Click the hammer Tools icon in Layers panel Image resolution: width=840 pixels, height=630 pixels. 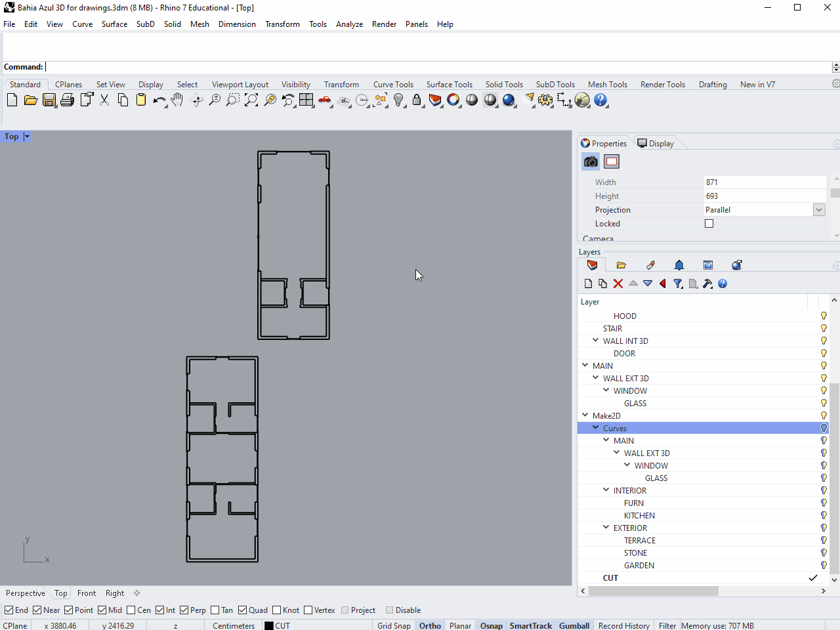(707, 283)
